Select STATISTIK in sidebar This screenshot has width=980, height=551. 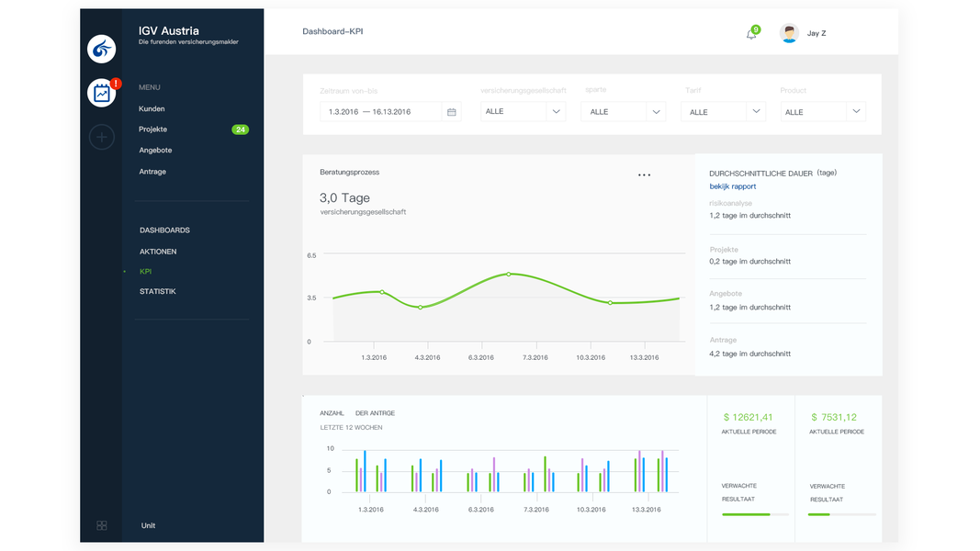157,292
